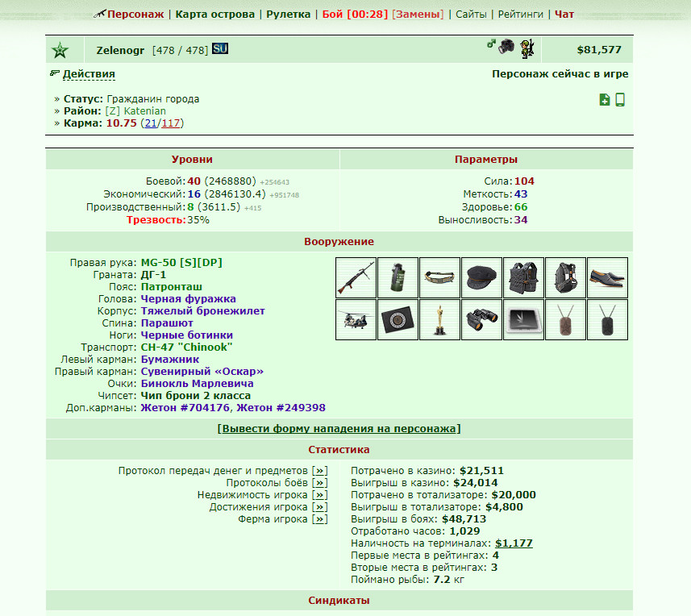Click the binoculars item icon
The image size is (691, 616).
(481, 319)
